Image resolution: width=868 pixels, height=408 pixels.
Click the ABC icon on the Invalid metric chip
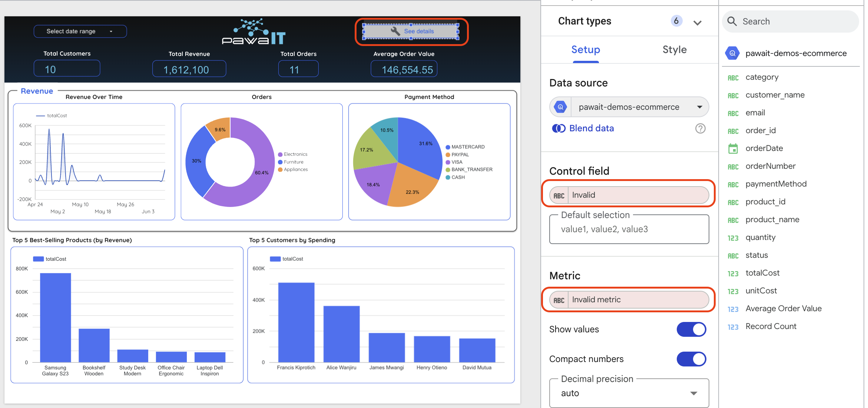tap(559, 300)
